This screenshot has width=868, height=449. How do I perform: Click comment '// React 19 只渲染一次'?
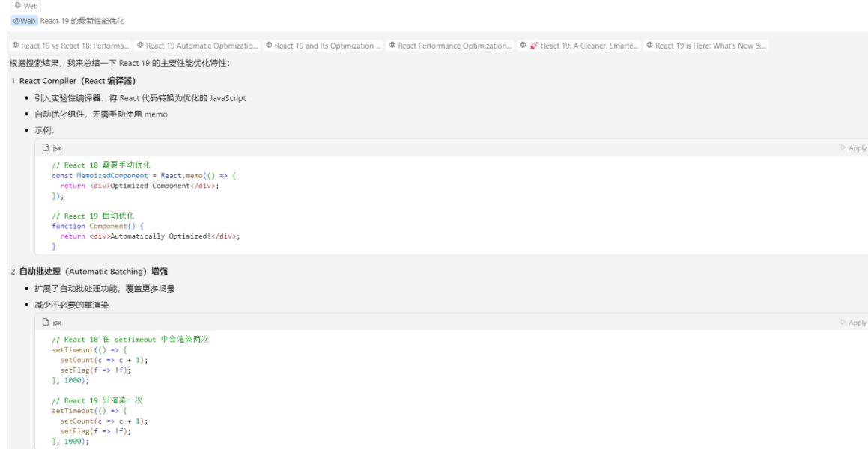[x=97, y=400]
